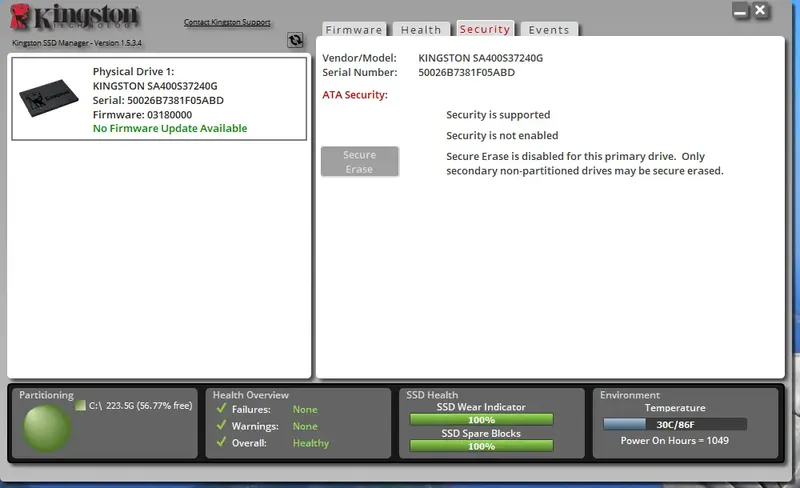Click the 'Environment' panel title
The width and height of the screenshot is (800, 488).
pos(630,395)
